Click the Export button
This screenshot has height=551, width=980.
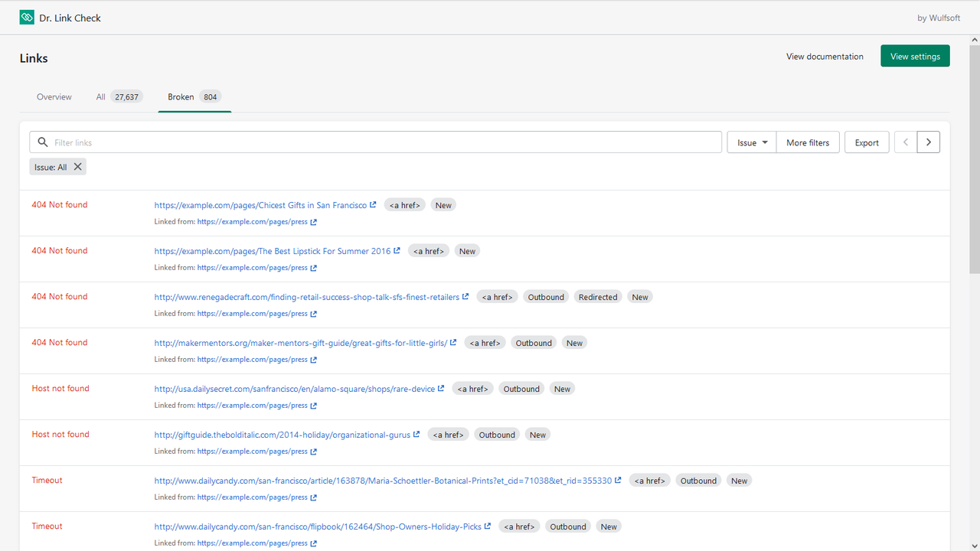point(867,142)
